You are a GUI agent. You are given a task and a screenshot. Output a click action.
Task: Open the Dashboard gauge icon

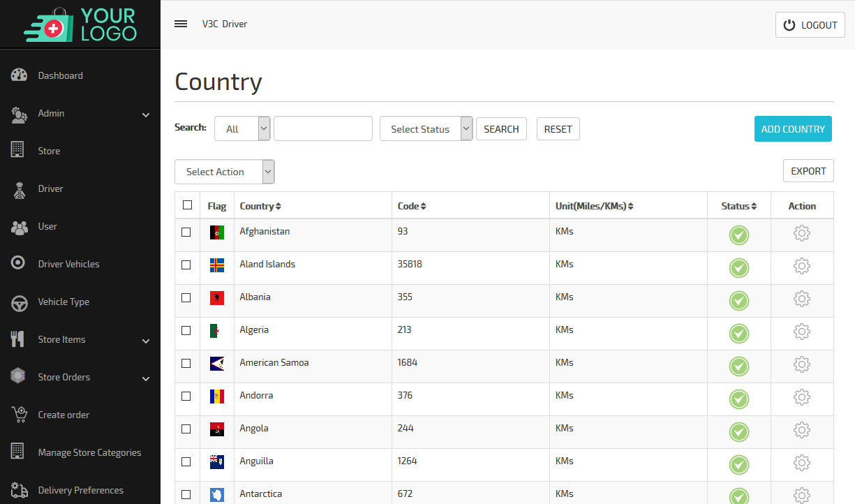click(x=19, y=75)
